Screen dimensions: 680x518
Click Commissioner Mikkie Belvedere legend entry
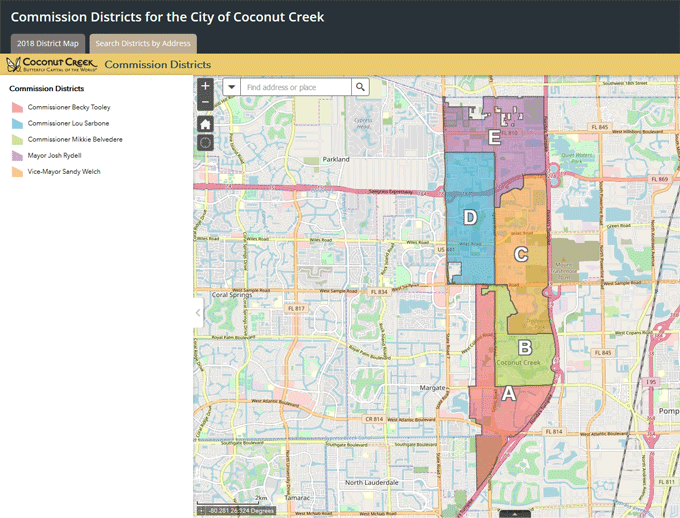pyautogui.click(x=75, y=139)
